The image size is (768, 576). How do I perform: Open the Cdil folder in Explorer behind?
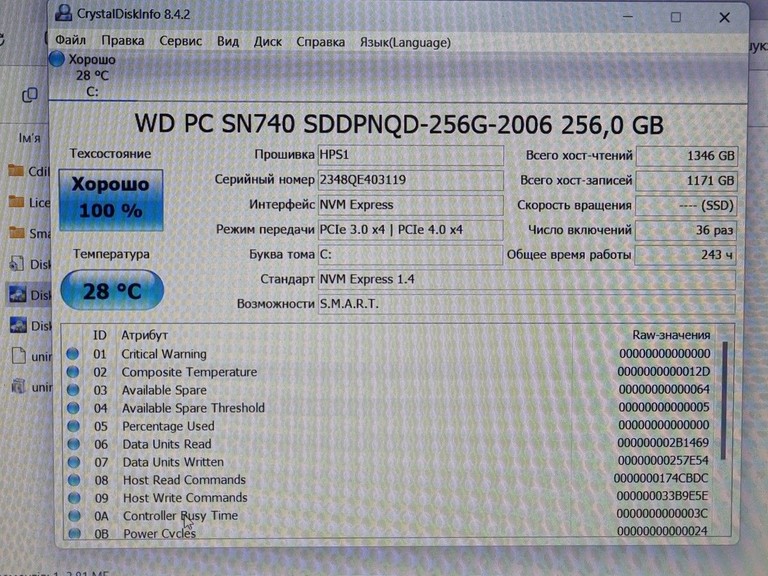(29, 171)
